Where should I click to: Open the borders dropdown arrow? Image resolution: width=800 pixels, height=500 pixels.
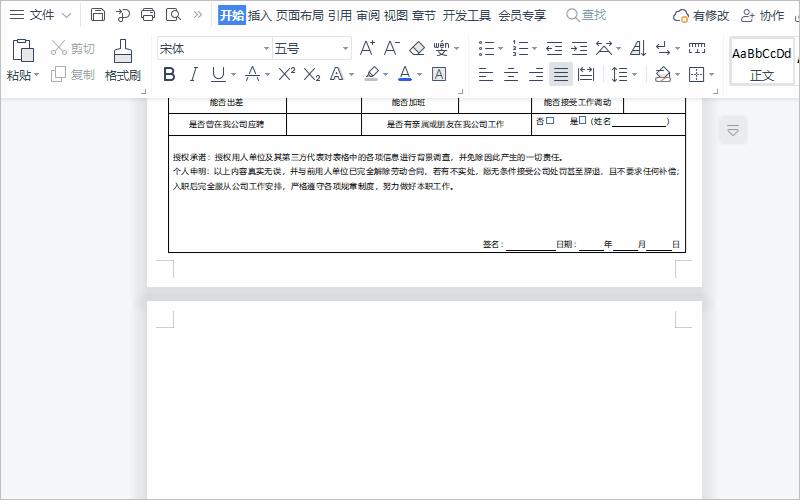(711, 74)
